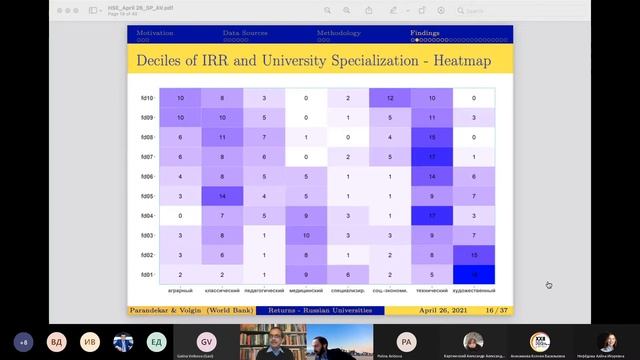Click the fd09 технический cell showing 11
Image resolution: width=640 pixels, height=360 pixels.
pos(432,118)
